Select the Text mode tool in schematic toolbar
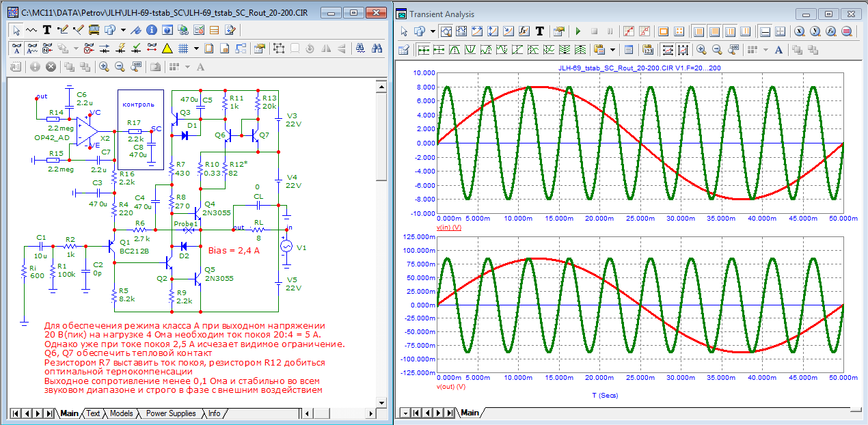 tap(47, 30)
